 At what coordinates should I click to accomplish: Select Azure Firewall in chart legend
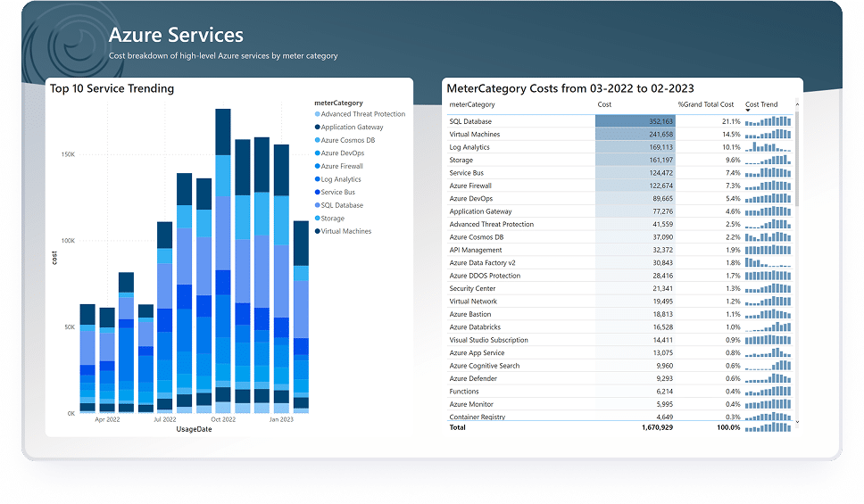point(339,166)
